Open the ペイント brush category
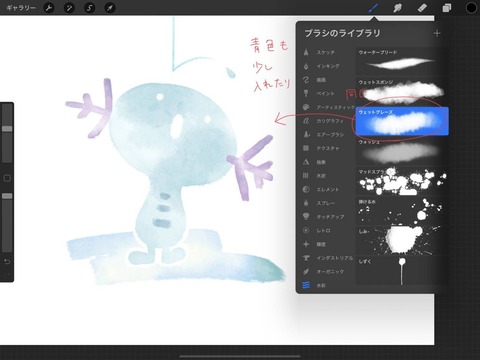 [326, 93]
